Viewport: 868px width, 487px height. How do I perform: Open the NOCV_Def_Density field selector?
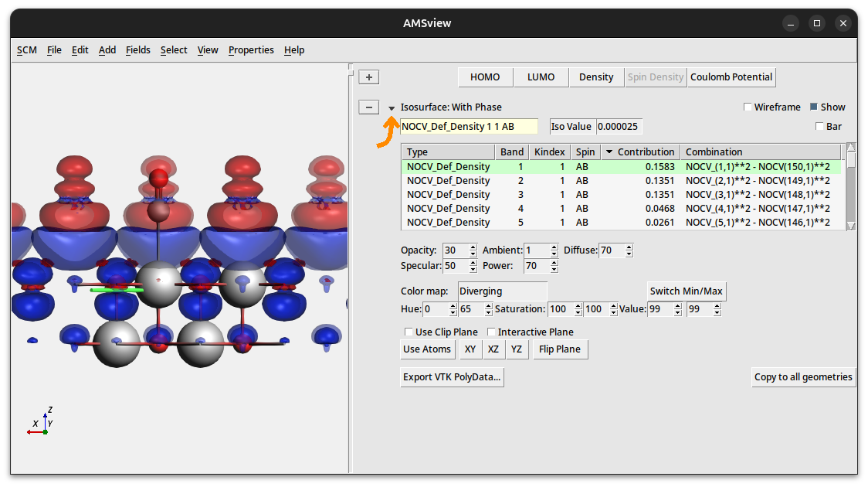(x=469, y=126)
